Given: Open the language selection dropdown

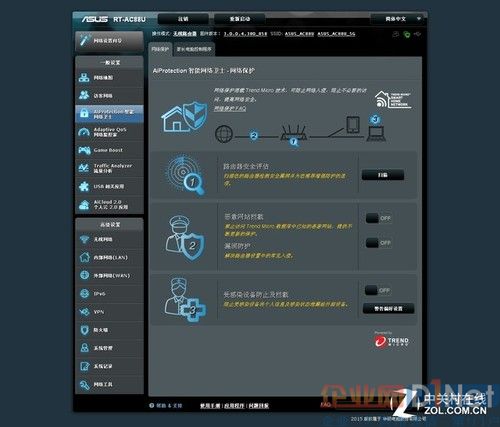Looking at the screenshot, I should click(x=397, y=19).
